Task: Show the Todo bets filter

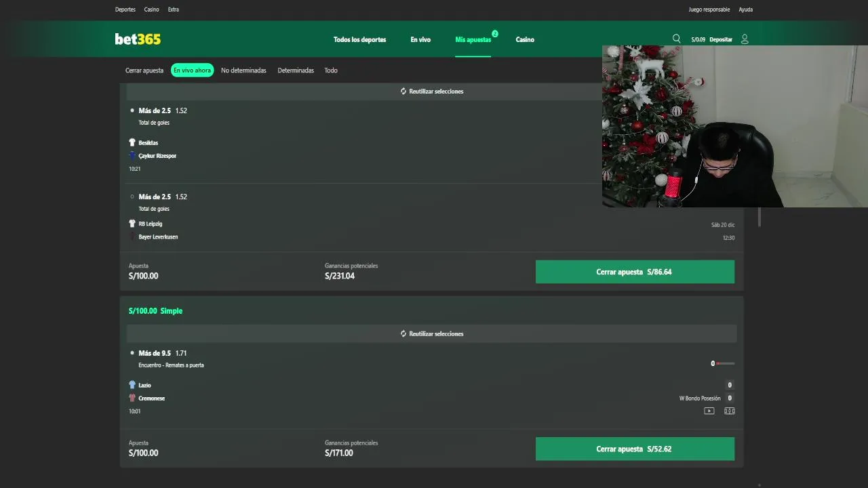Action: point(331,70)
